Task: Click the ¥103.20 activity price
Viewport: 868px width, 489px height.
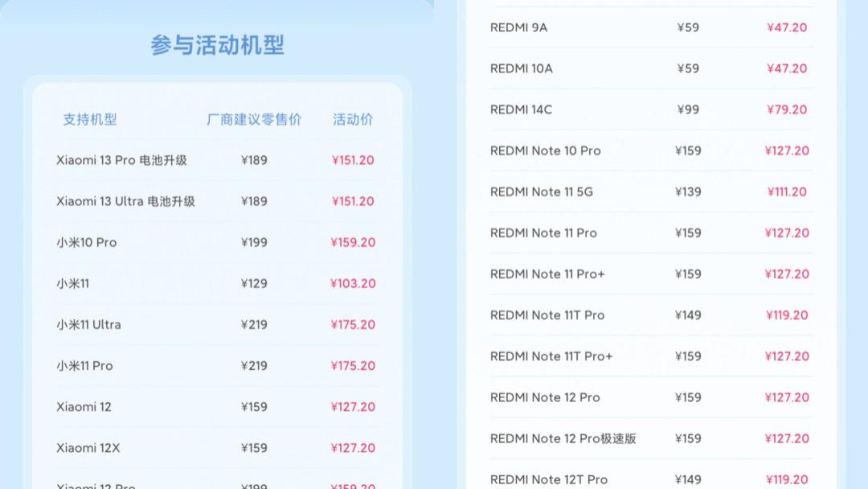Action: click(353, 284)
